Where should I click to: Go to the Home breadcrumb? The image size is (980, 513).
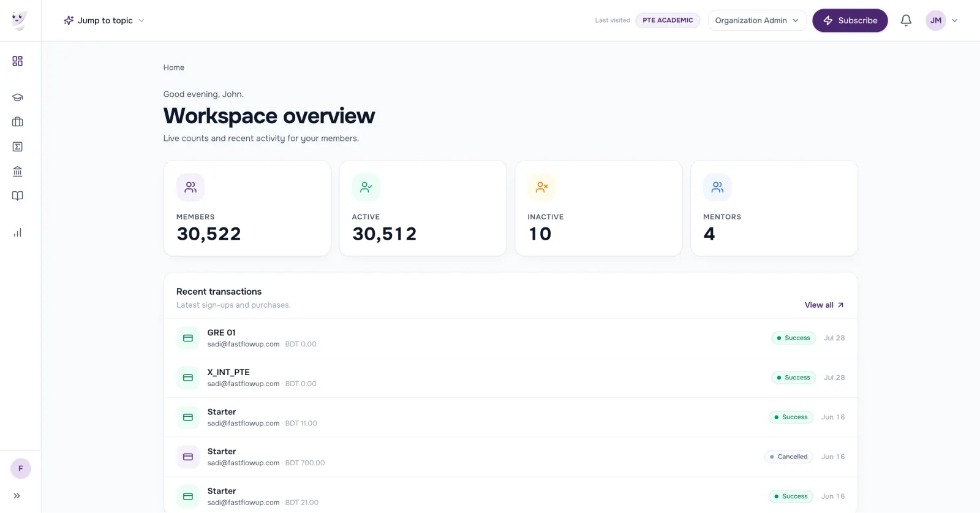pyautogui.click(x=174, y=67)
